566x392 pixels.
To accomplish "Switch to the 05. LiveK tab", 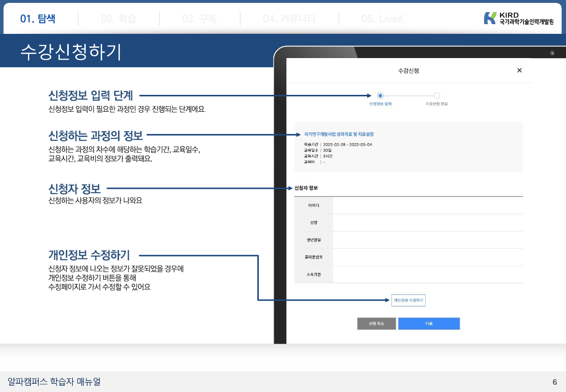I will [382, 19].
